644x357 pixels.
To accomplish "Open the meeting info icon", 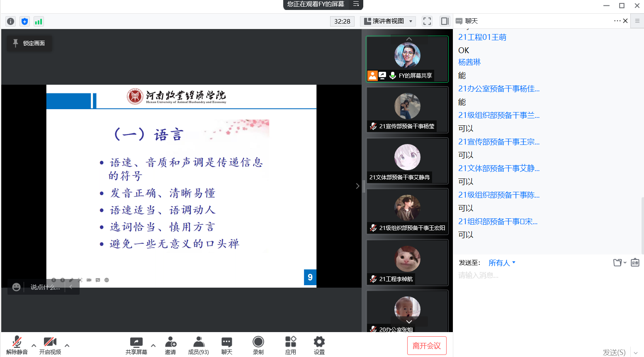I will click(11, 21).
